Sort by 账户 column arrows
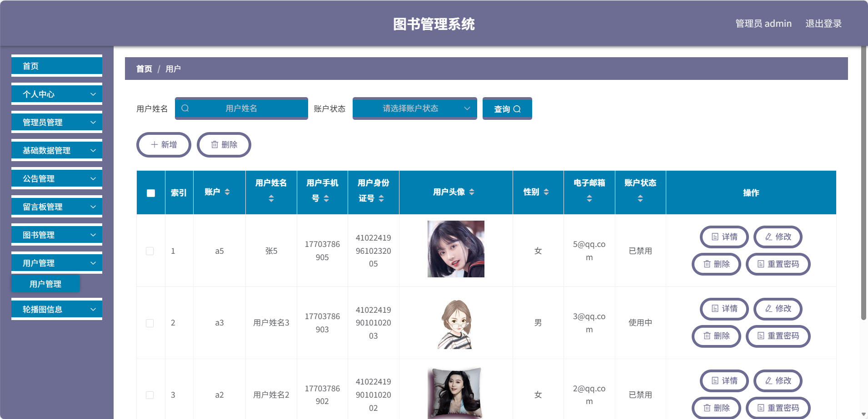The height and width of the screenshot is (419, 868). click(227, 192)
